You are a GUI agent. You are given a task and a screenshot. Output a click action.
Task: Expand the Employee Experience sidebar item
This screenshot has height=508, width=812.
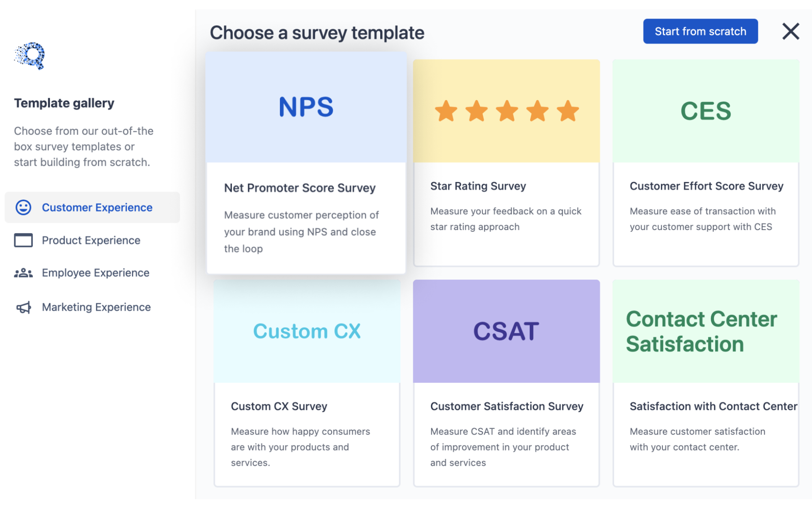tap(95, 273)
